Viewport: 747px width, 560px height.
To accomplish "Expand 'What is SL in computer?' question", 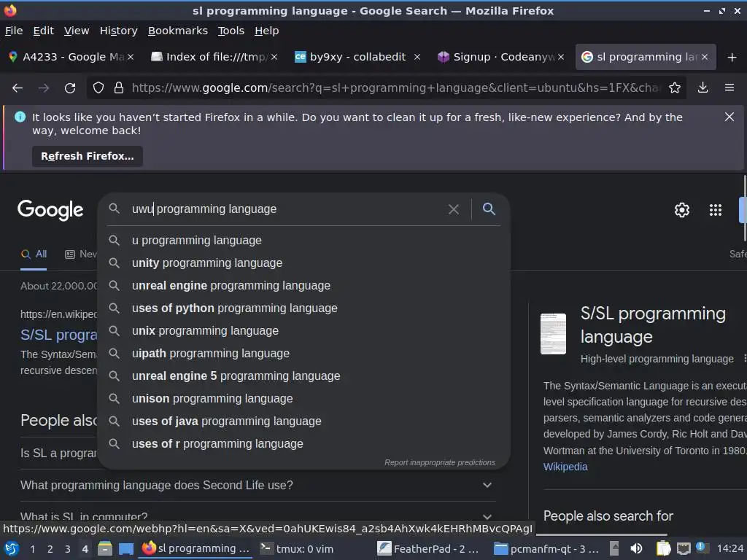I will [258, 516].
